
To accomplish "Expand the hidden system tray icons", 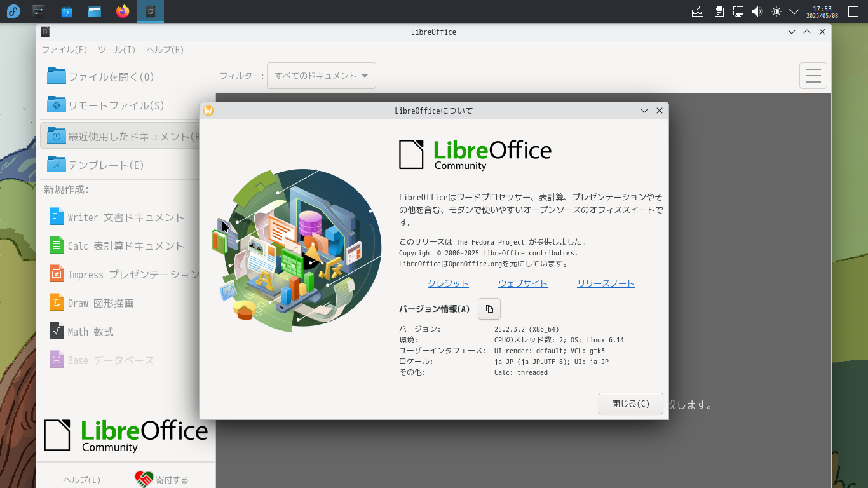I will tap(794, 11).
